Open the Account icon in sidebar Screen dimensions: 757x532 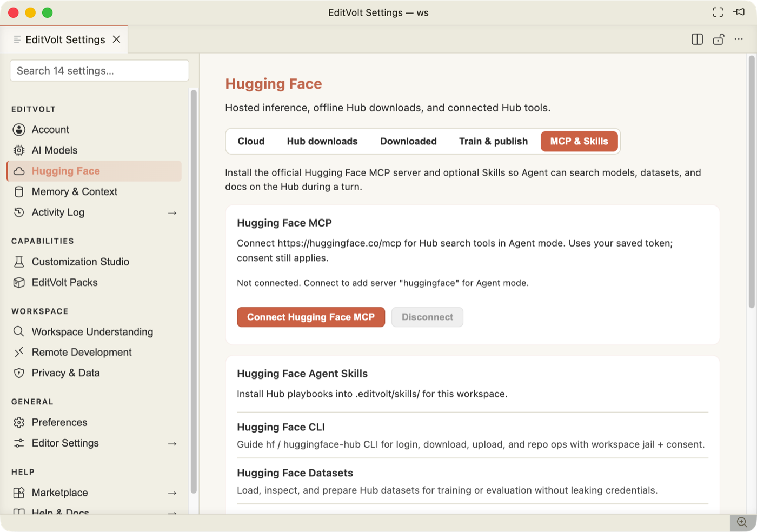coord(19,130)
